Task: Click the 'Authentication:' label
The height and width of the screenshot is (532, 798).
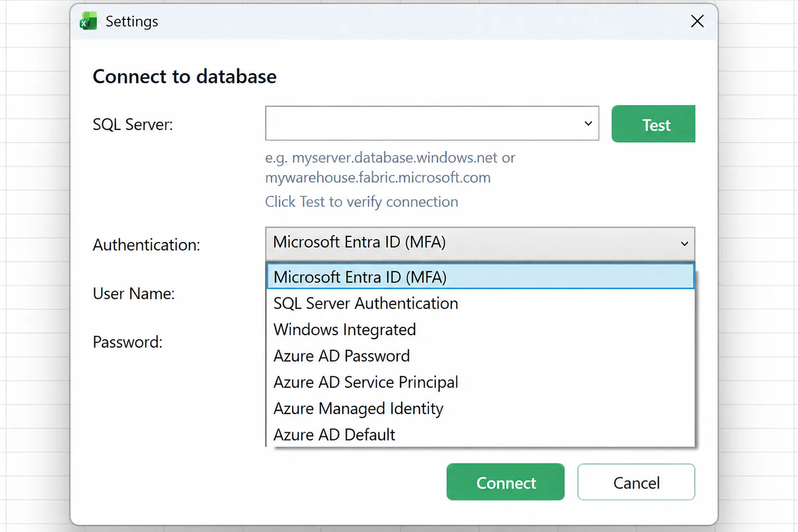Action: click(x=146, y=245)
